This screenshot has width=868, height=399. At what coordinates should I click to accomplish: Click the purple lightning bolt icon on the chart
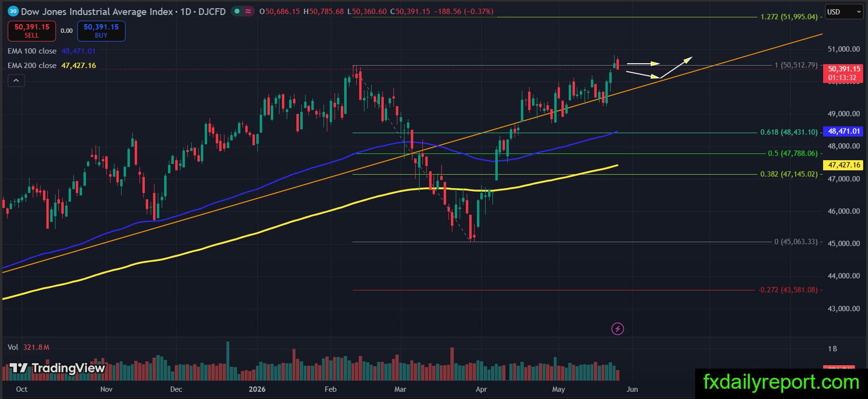pos(617,329)
